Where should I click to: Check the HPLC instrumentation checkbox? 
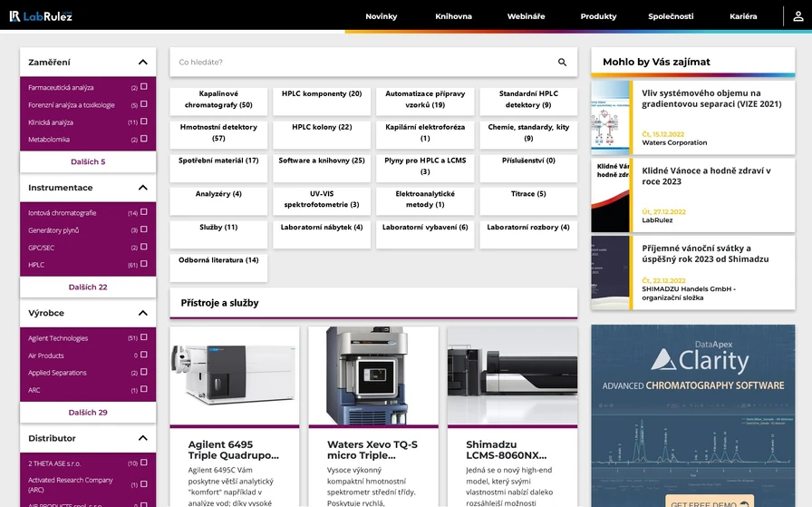tap(144, 264)
